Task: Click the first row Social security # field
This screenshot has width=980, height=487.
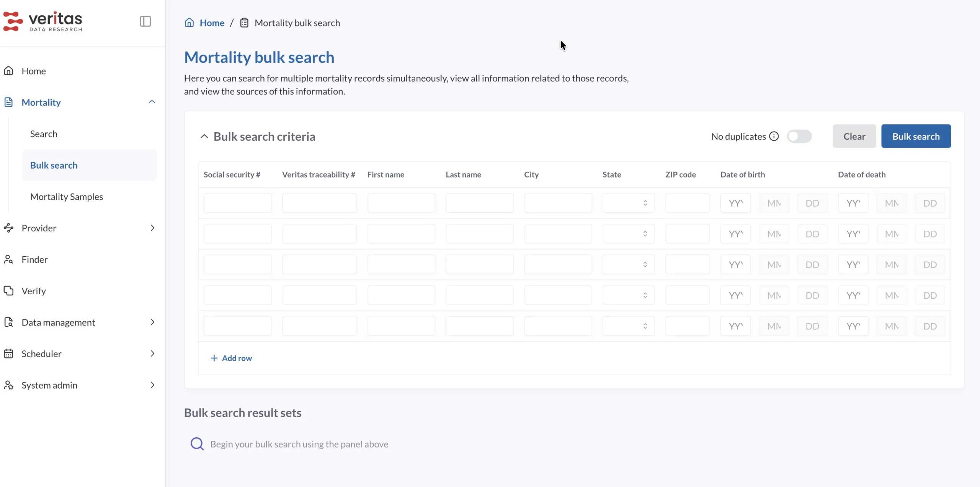Action: [237, 203]
